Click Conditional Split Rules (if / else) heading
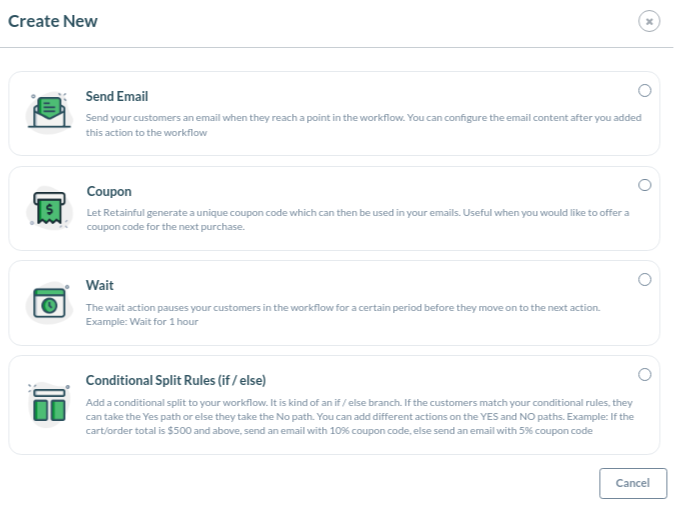 click(176, 380)
